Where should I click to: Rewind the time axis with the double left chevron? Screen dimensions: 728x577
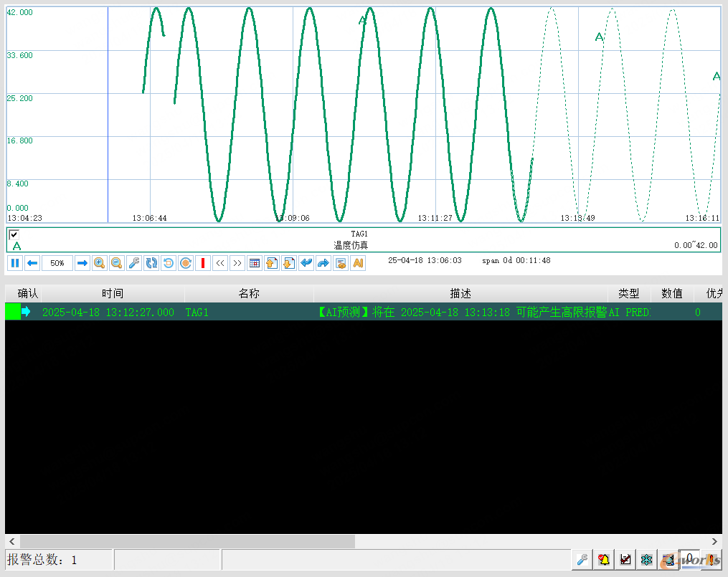point(220,263)
